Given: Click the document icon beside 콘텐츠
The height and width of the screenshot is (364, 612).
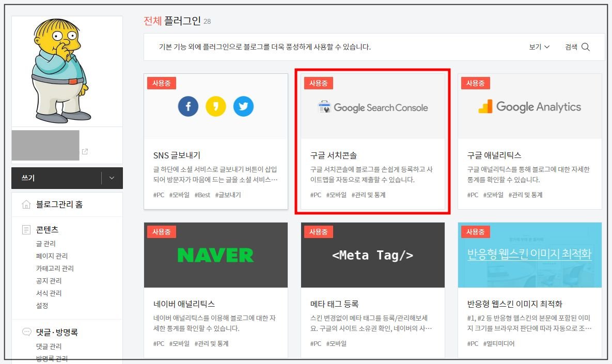Looking at the screenshot, I should coord(26,230).
